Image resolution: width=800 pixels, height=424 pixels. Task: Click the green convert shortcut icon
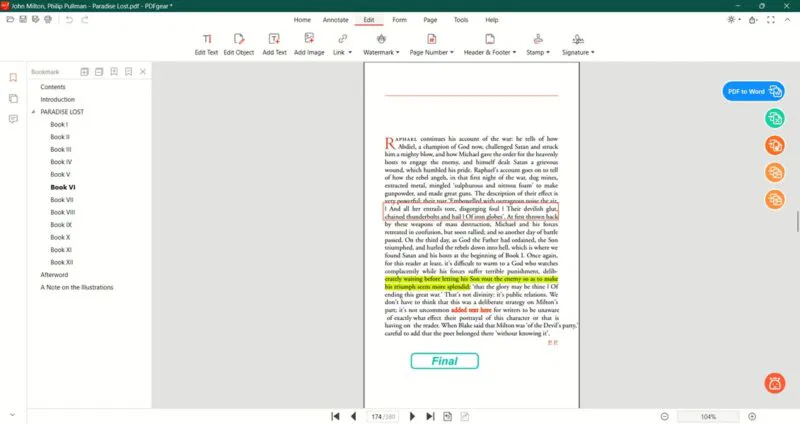(x=774, y=118)
